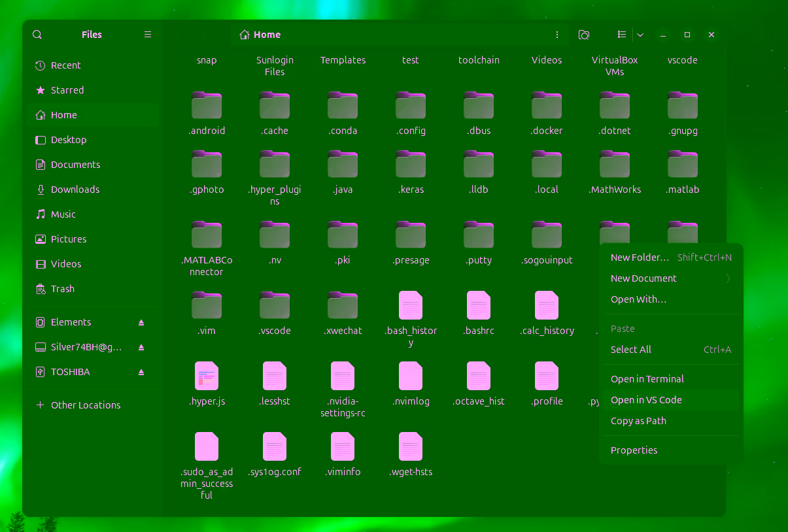Choose Open in VS Code from context menu

[x=646, y=400]
